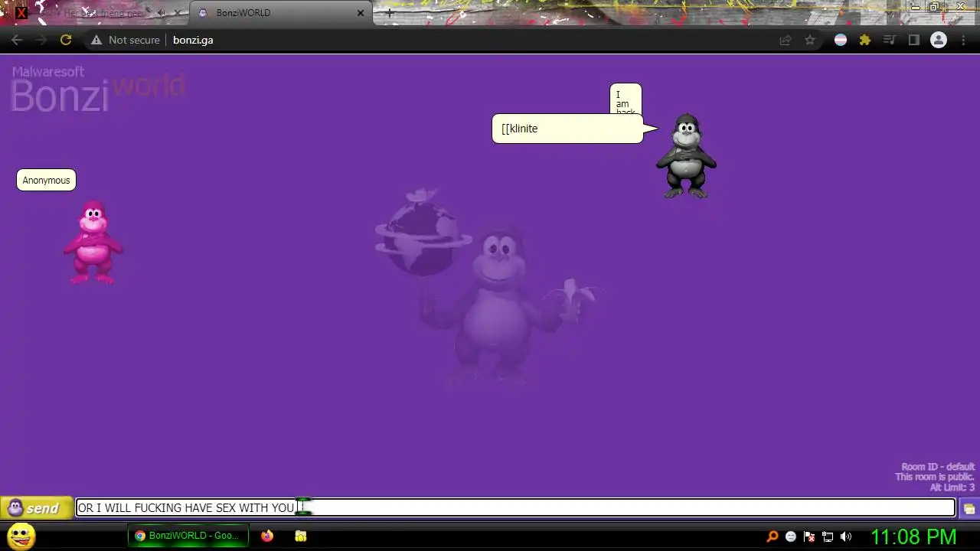
Task: Open the flag action center tray icon
Action: [809, 536]
